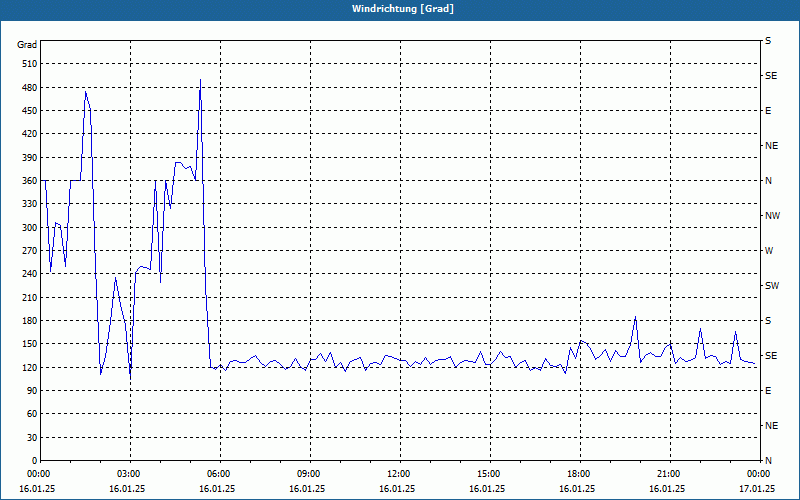The width and height of the screenshot is (800, 500).
Task: Pick the 30 degree axis label
Action: [33, 438]
